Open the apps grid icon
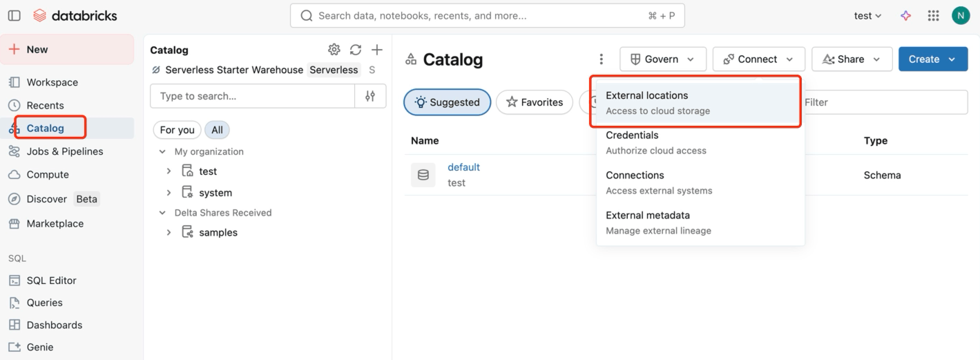The image size is (980, 360). click(x=933, y=15)
